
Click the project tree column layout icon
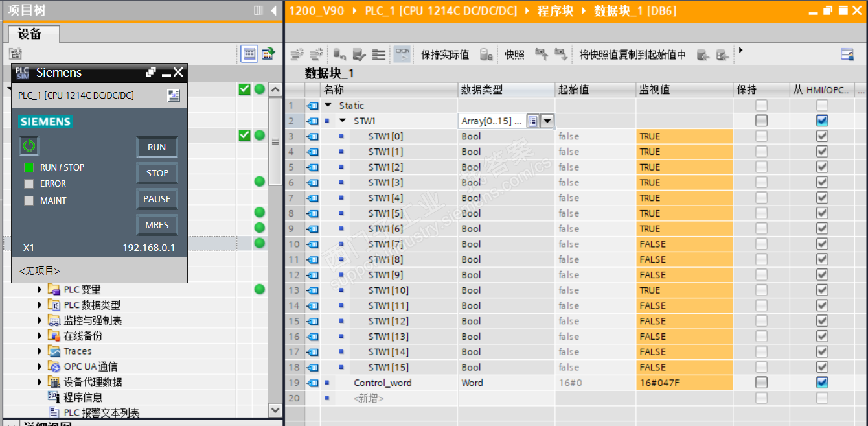tap(258, 10)
